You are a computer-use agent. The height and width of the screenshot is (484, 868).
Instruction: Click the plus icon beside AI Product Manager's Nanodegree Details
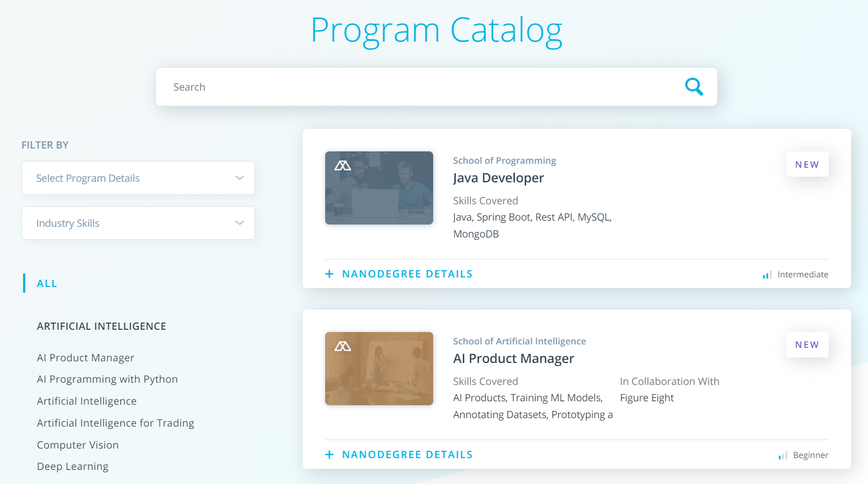[329, 454]
